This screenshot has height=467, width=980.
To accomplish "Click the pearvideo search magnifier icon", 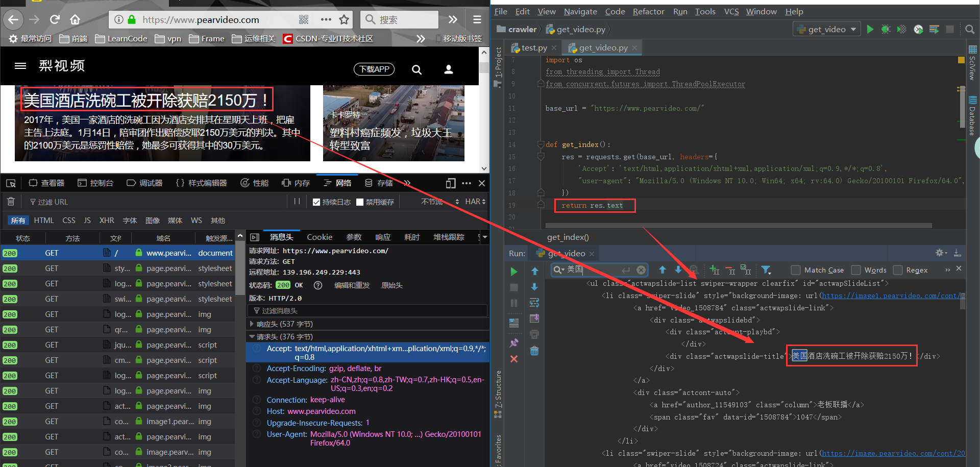I will point(417,69).
